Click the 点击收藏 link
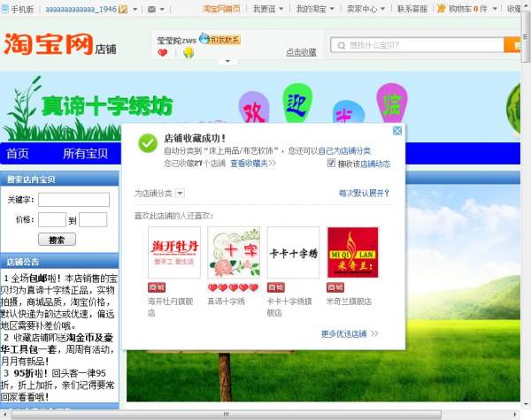Screen dimensions: 531x420 coord(301,52)
